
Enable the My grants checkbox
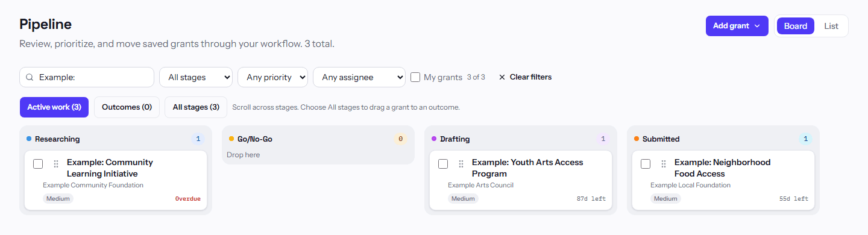click(415, 77)
